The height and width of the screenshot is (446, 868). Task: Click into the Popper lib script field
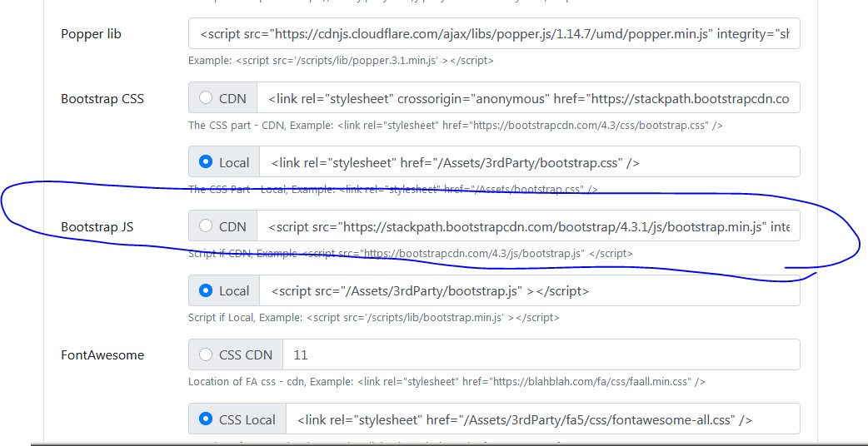click(494, 34)
